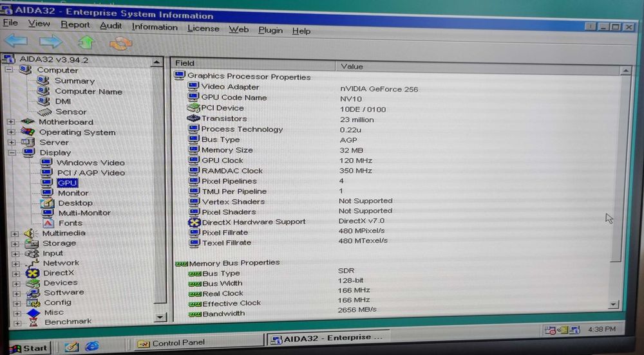The image size is (644, 355).
Task: Click the 4:38 PM system clock
Action: click(x=601, y=329)
